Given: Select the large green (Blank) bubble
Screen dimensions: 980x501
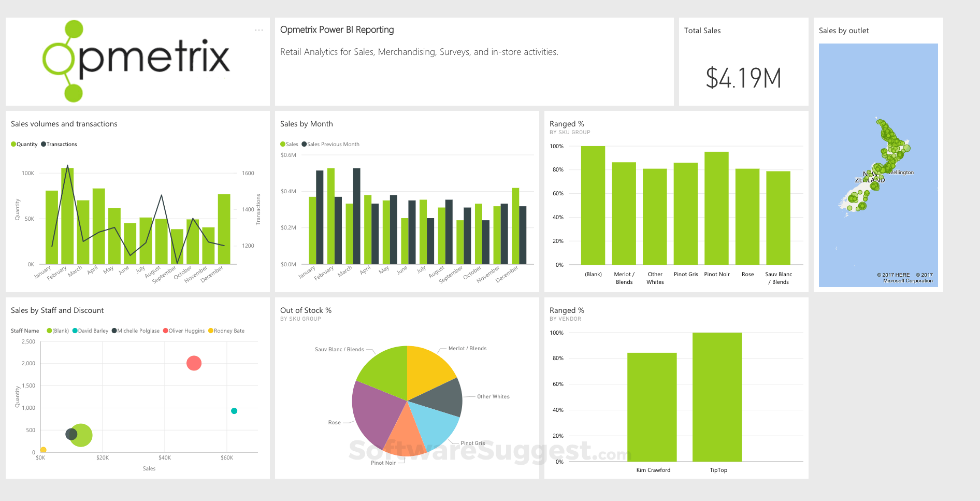Looking at the screenshot, I should coord(81,435).
